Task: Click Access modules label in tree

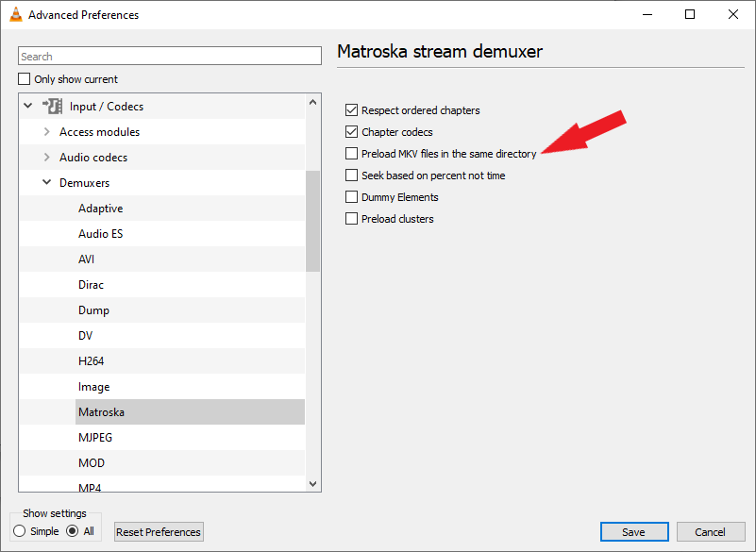Action: coord(99,131)
